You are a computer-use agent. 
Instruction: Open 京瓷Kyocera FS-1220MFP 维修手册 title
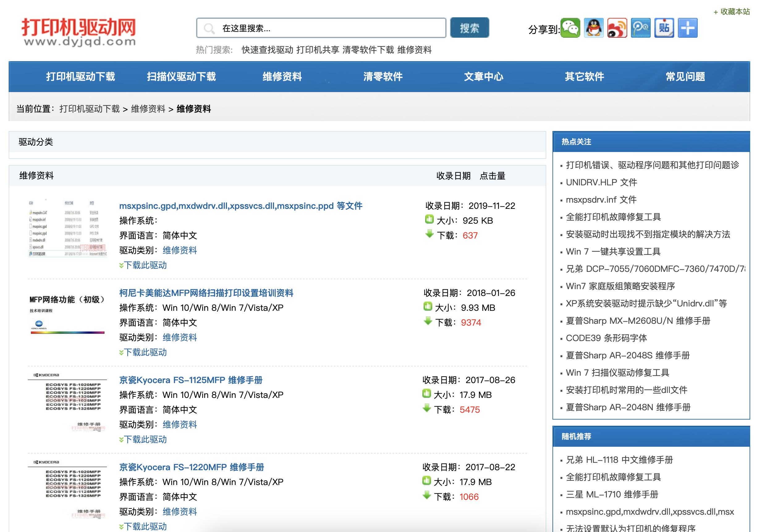pyautogui.click(x=192, y=467)
